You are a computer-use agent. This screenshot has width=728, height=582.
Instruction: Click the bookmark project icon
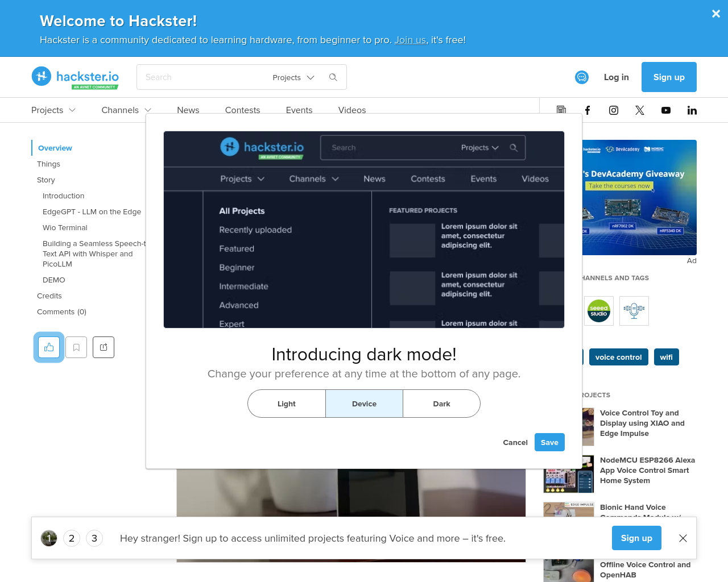tap(76, 347)
